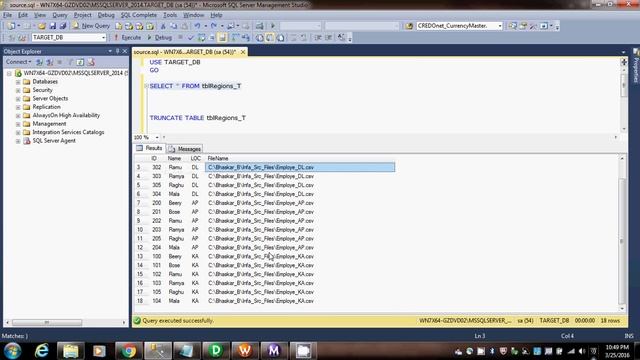Screen dimensions: 640x360
Task: Open the Tools menu
Action: 170,15
